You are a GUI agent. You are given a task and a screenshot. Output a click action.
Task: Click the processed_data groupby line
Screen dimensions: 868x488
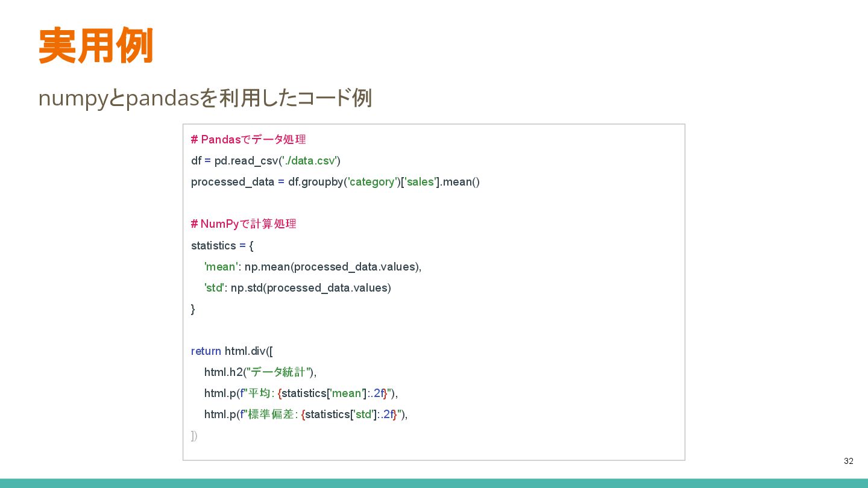tap(335, 182)
